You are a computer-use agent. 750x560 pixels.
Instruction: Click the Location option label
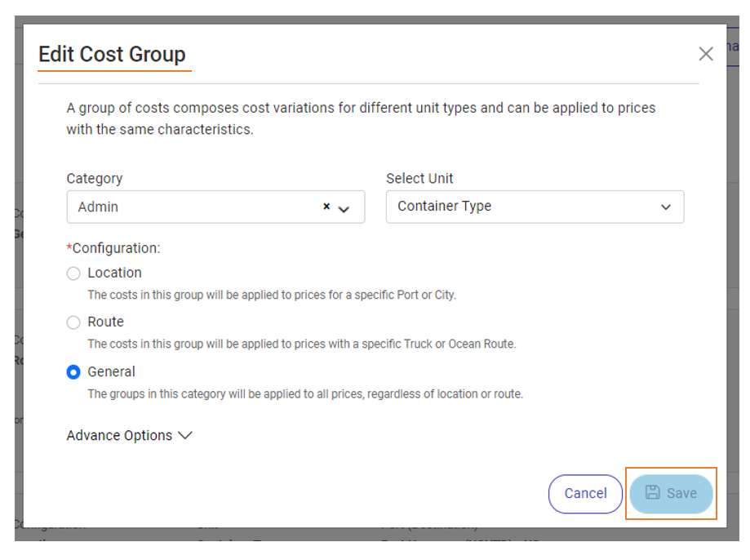pyautogui.click(x=114, y=273)
